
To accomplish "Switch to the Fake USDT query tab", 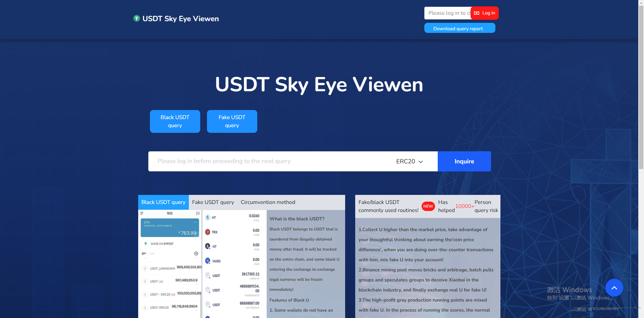I will click(213, 202).
